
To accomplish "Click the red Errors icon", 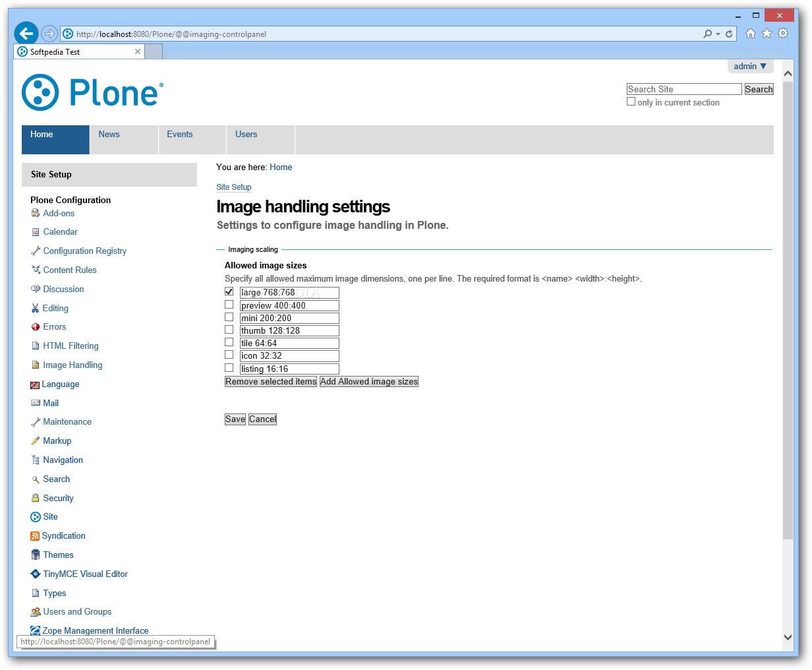I will (x=36, y=327).
